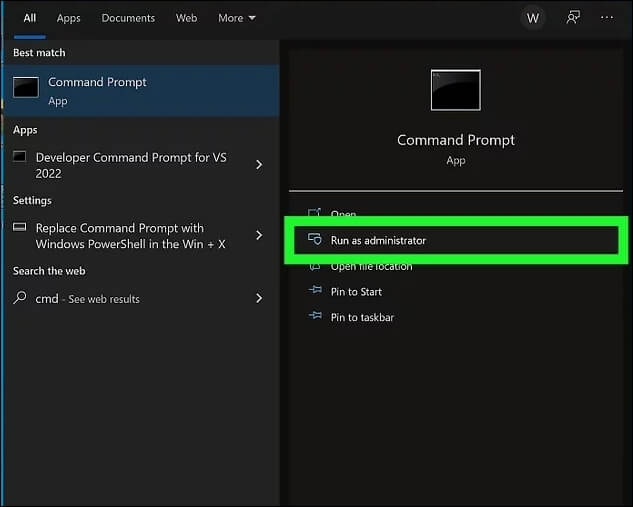Click the settings icon beside Replace Command Prompt

[x=19, y=228]
